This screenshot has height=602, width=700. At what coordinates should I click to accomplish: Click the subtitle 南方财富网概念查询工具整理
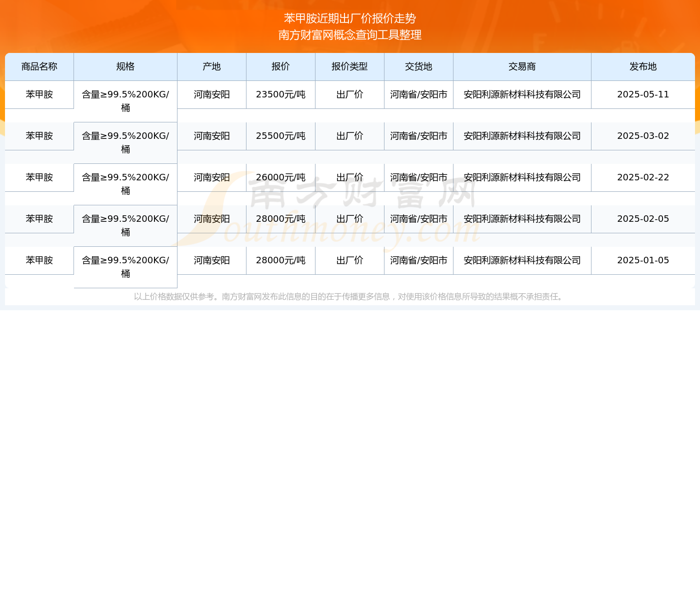(350, 35)
